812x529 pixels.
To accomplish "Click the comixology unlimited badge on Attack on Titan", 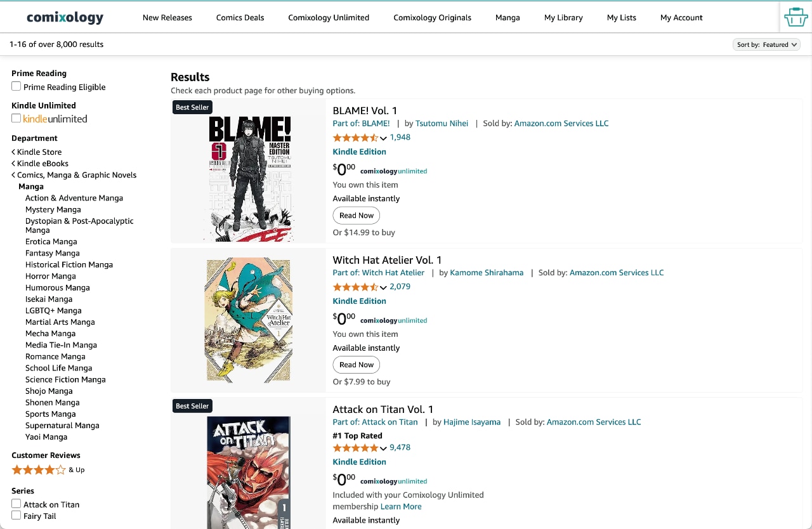I will pos(394,481).
